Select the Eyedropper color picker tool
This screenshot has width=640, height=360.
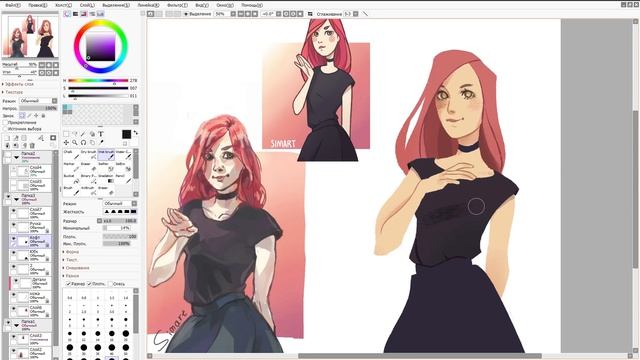click(x=101, y=142)
